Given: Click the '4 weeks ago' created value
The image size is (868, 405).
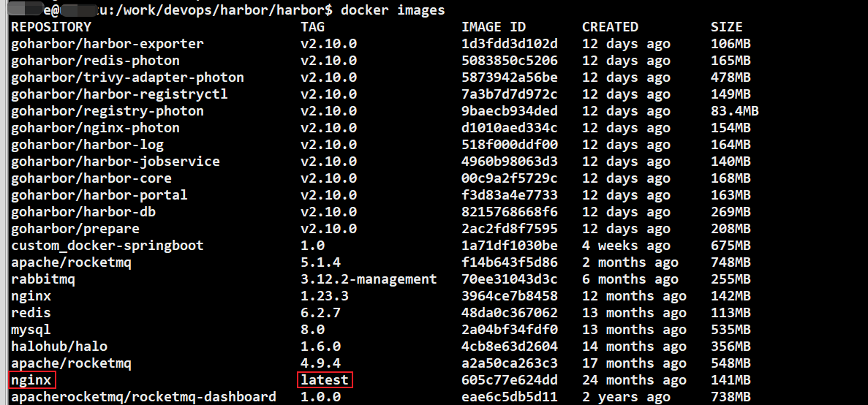Looking at the screenshot, I should point(626,246).
